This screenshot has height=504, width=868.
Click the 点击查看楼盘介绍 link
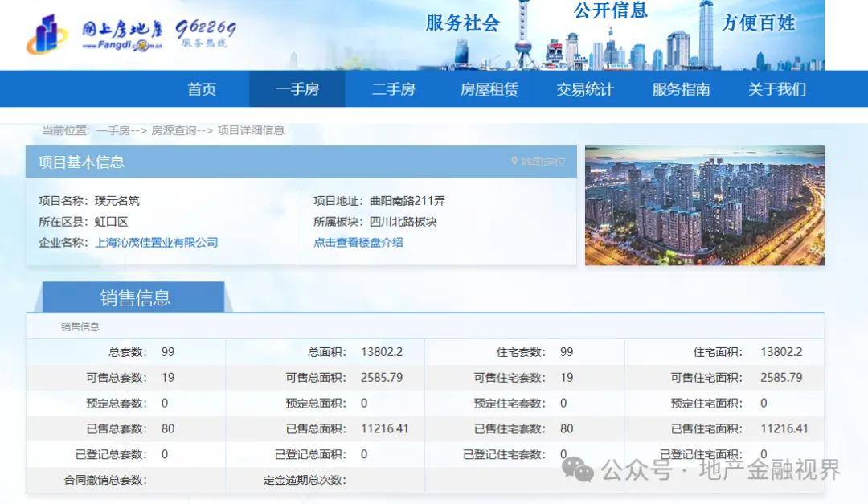coord(358,242)
